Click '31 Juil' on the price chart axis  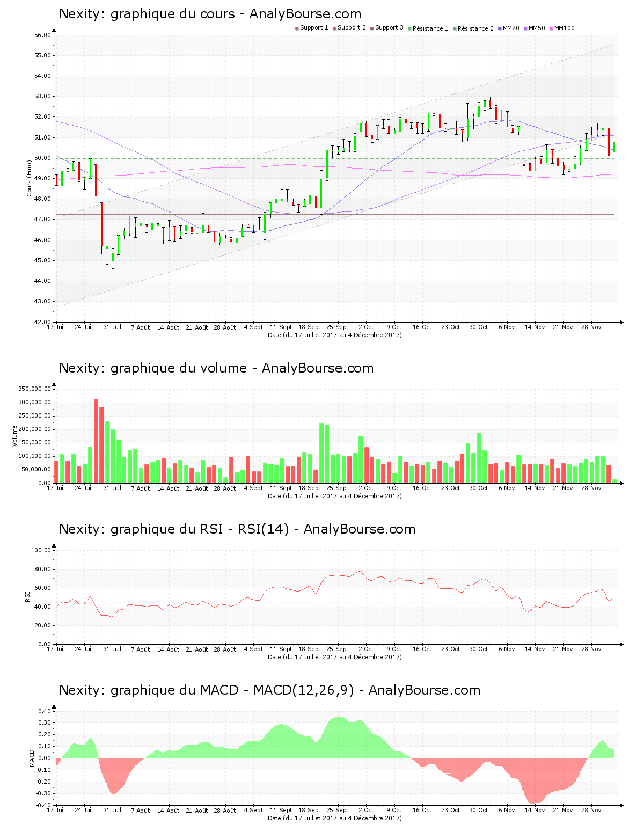point(112,327)
